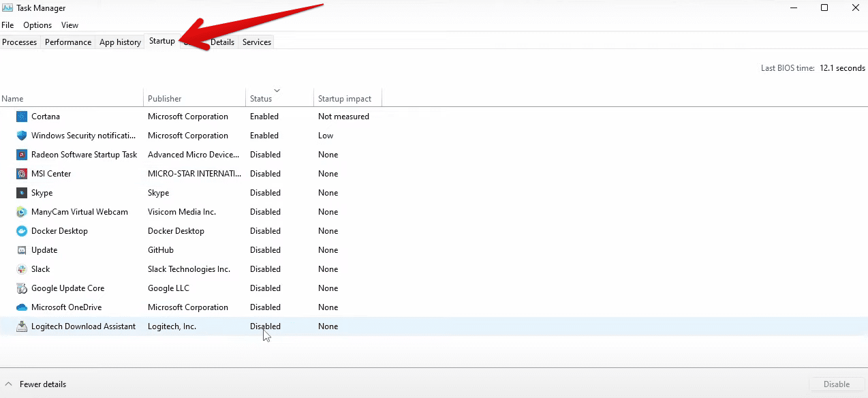The height and width of the screenshot is (398, 868).
Task: Open the Options menu
Action: pyautogui.click(x=37, y=25)
